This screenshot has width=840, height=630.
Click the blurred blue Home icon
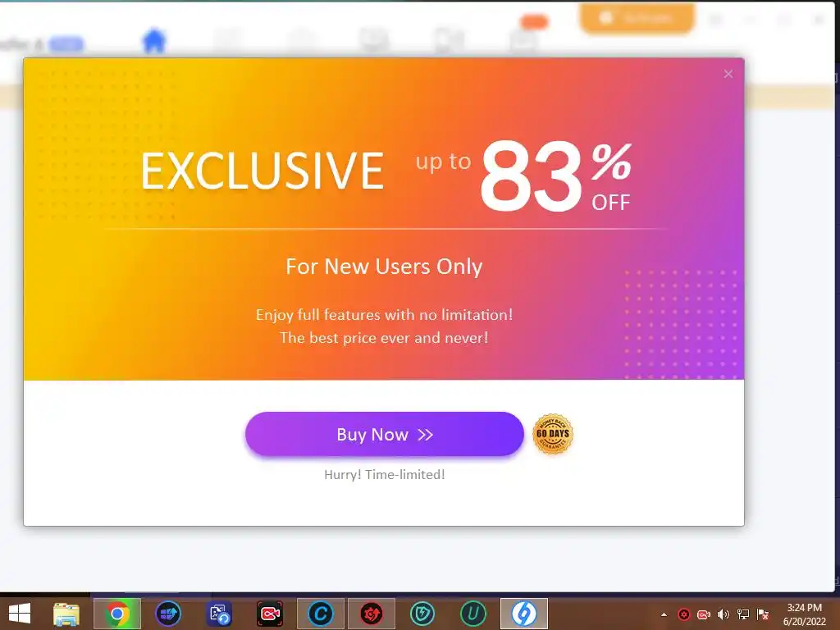[153, 41]
